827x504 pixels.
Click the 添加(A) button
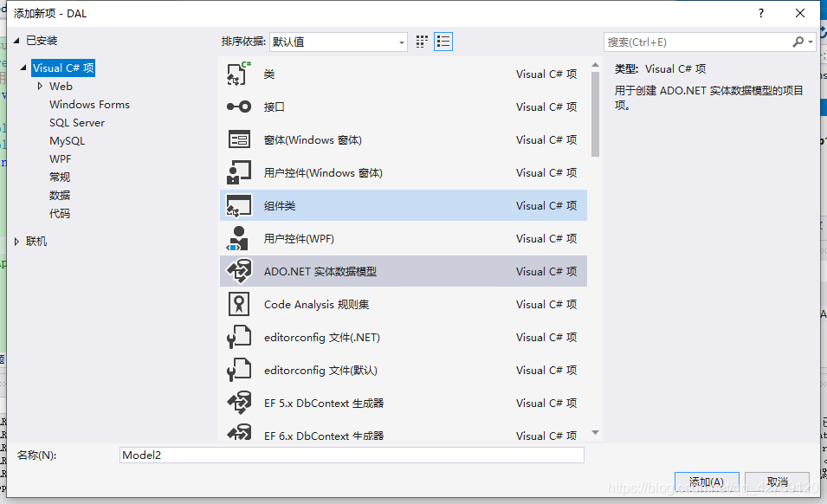click(x=707, y=481)
